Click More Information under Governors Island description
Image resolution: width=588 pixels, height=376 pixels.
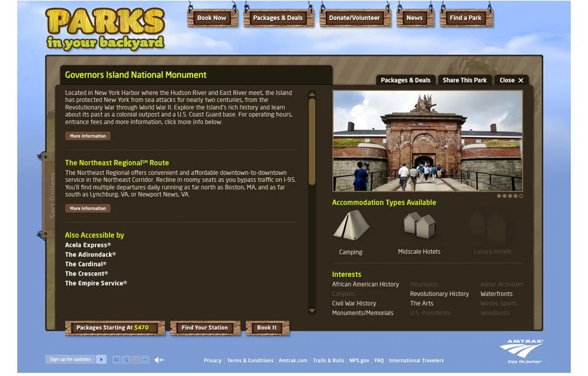click(x=88, y=136)
